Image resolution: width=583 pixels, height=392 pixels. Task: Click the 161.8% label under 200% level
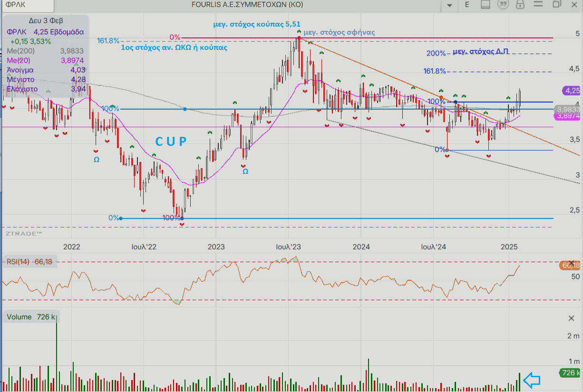tap(435, 71)
